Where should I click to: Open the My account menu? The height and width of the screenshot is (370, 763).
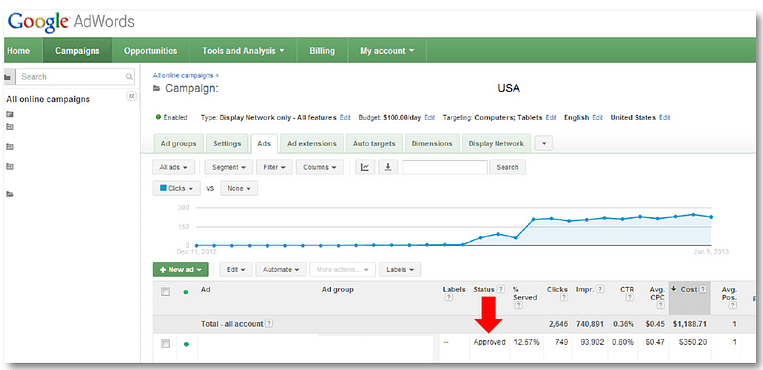(x=387, y=51)
